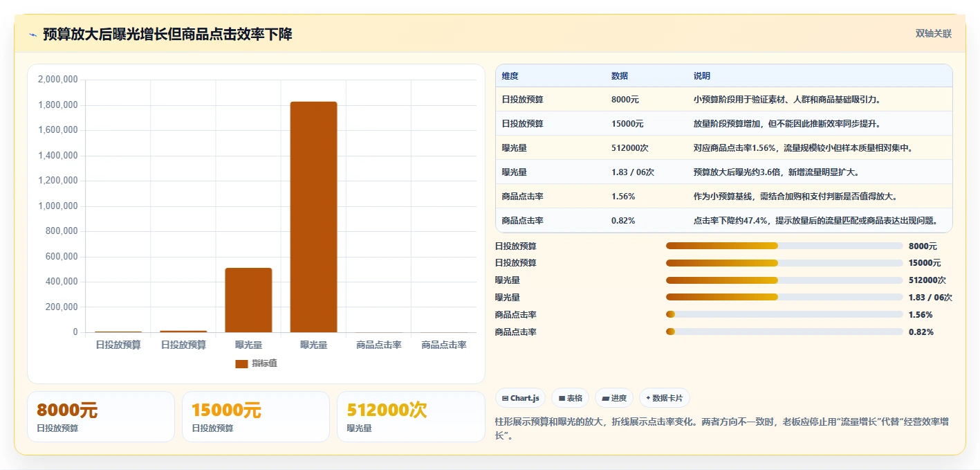Toggle the 指标值 legend color box
The height and width of the screenshot is (470, 980).
point(241,363)
